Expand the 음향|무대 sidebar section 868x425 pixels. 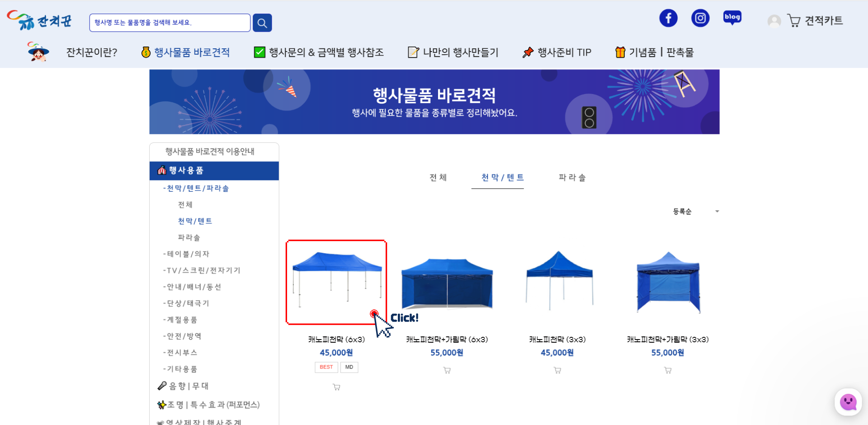tap(189, 386)
